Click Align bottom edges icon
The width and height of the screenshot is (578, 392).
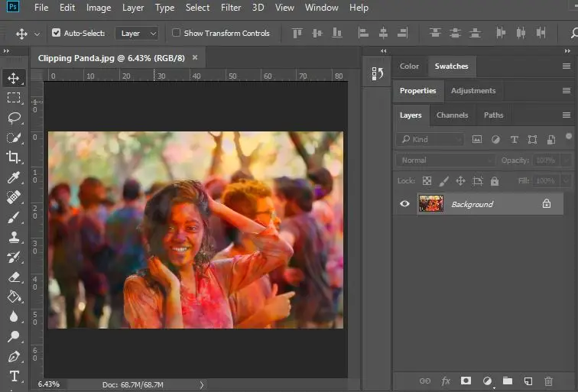pos(337,33)
